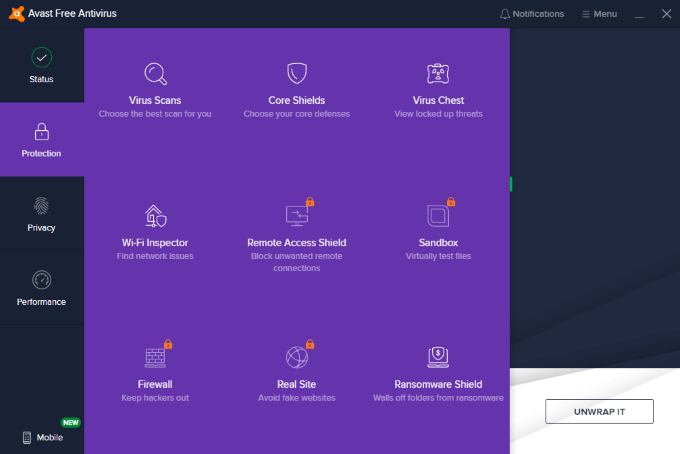
Task: Click the orange lock on Remote Access Shield
Action: 310,202
